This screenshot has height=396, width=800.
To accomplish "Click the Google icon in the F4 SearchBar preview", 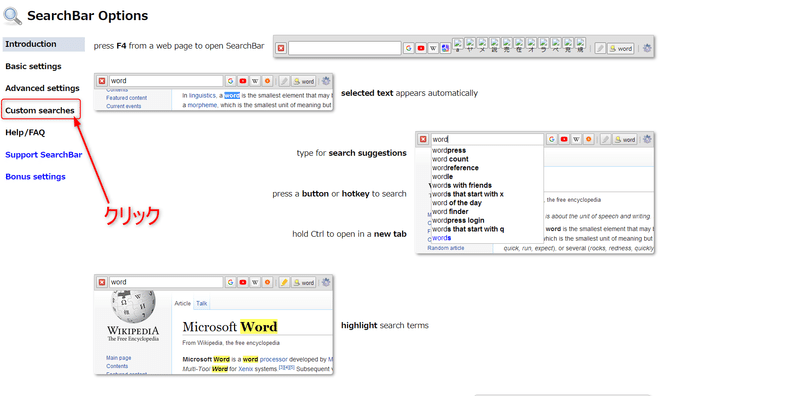I will pyautogui.click(x=409, y=48).
